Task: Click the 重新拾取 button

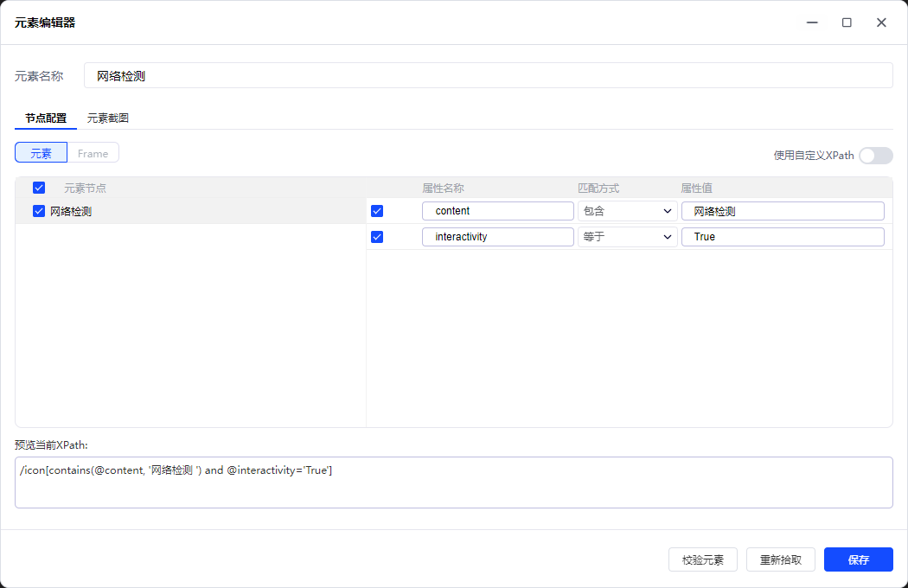Action: click(781, 559)
